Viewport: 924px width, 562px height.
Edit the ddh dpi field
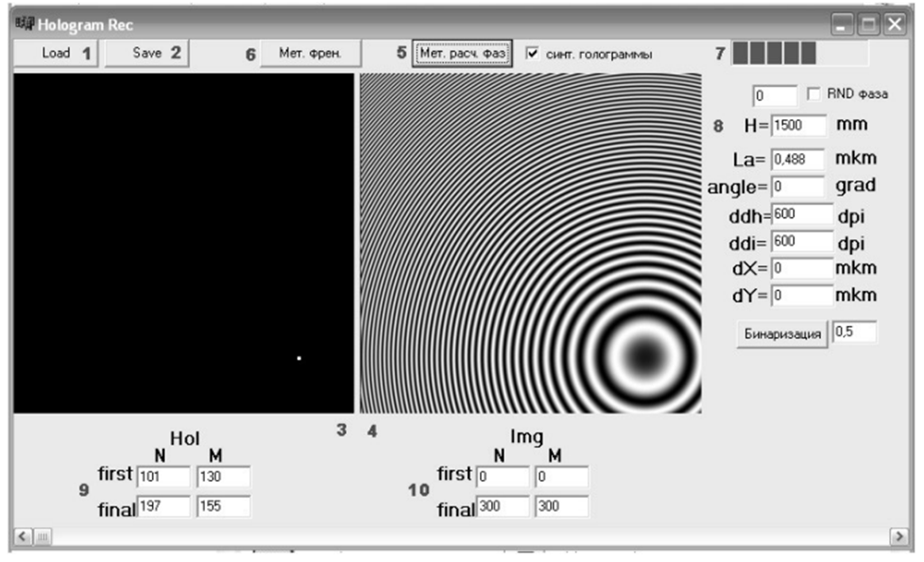tap(802, 213)
